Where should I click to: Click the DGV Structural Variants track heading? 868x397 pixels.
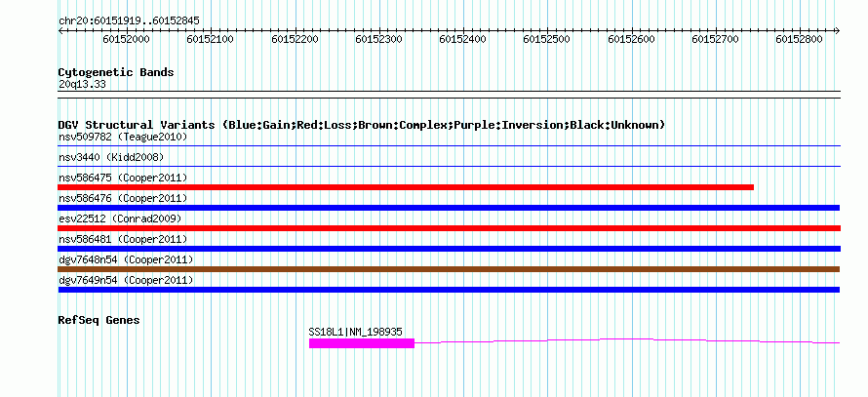tap(362, 125)
